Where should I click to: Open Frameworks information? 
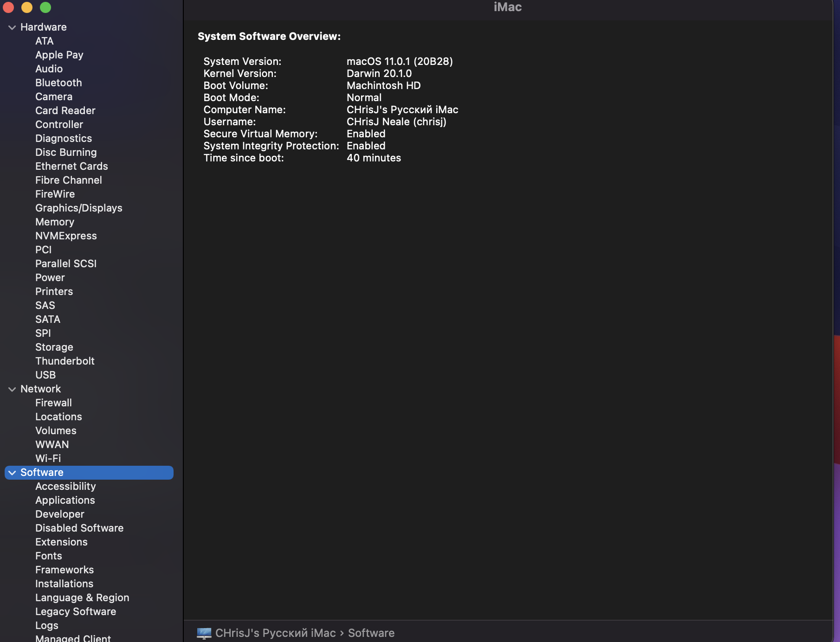65,570
